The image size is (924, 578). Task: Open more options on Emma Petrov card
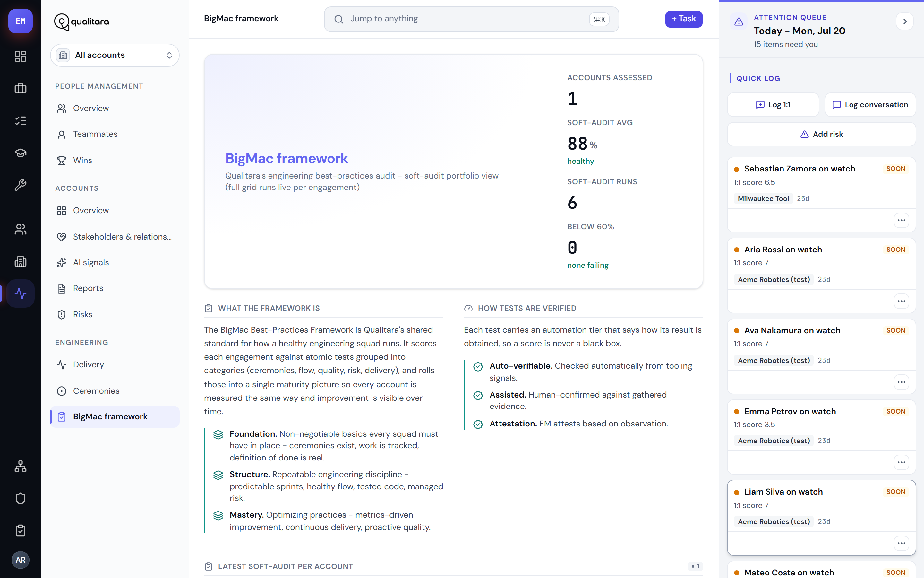(902, 462)
